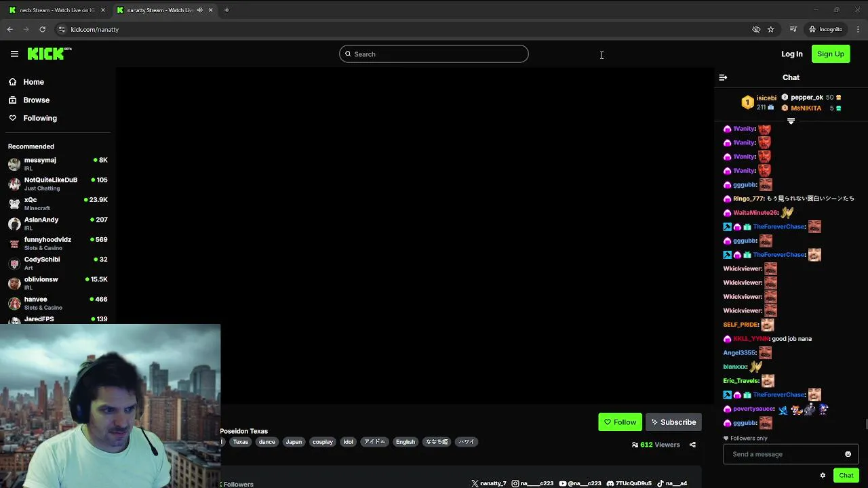This screenshot has height=488, width=868.
Task: Go back to previous page
Action: tap(9, 29)
